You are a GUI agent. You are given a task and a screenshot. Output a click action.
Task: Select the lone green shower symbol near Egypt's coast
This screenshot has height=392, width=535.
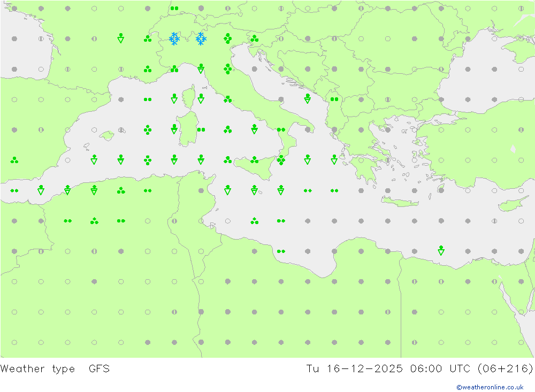tap(441, 250)
